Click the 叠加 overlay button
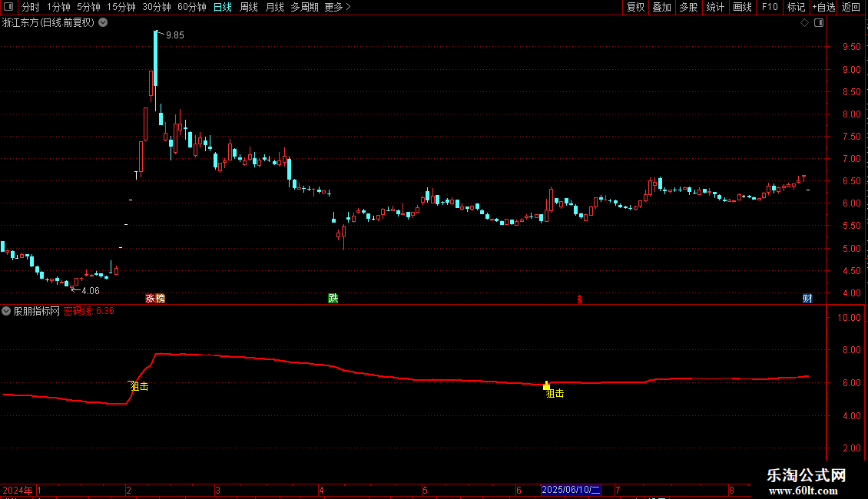The image size is (868, 499). [662, 7]
